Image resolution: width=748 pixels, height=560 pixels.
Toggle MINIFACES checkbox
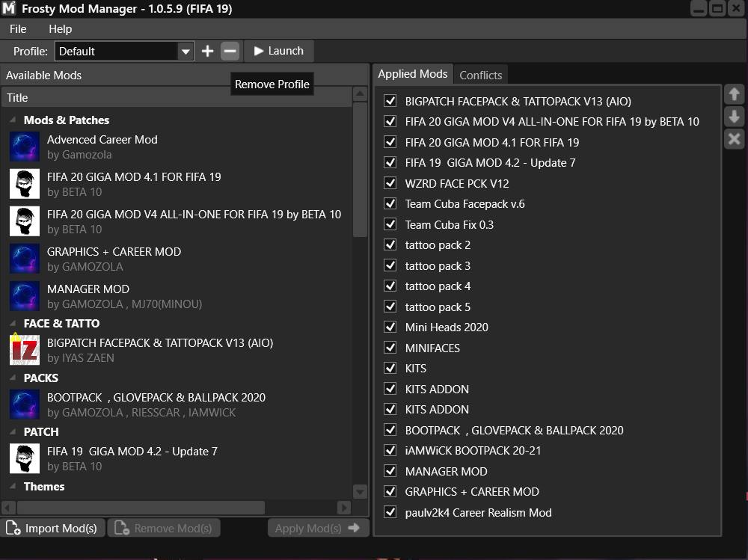[390, 348]
